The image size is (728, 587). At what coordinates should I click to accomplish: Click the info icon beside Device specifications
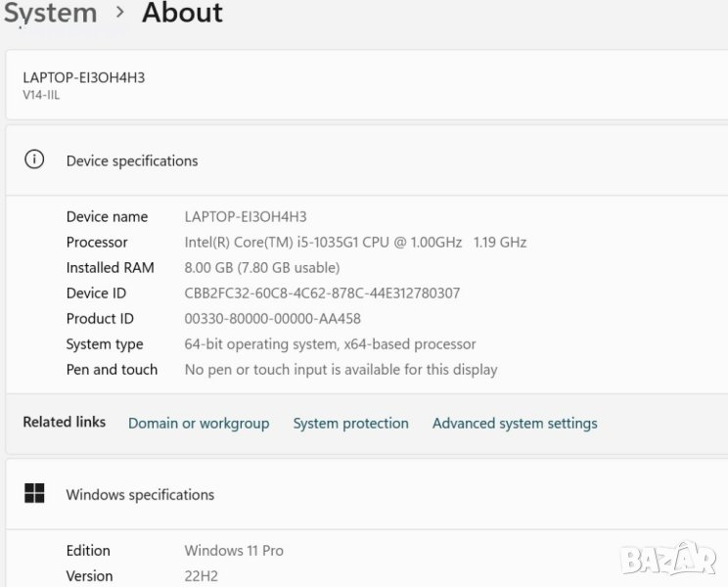tap(34, 159)
